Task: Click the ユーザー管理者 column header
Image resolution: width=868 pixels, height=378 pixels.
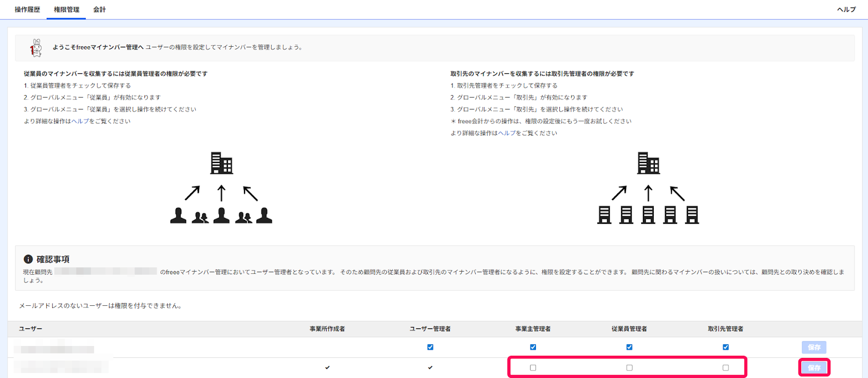Action: pos(430,329)
